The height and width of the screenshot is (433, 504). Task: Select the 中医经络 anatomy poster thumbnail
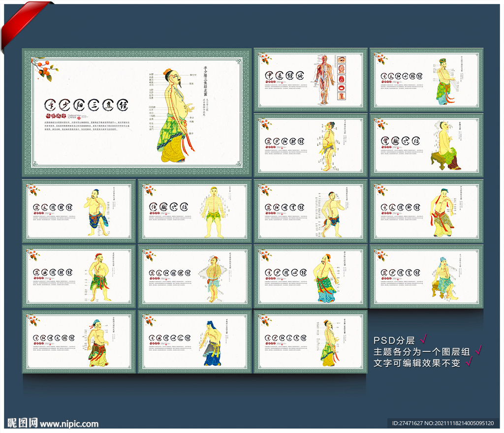click(311, 80)
